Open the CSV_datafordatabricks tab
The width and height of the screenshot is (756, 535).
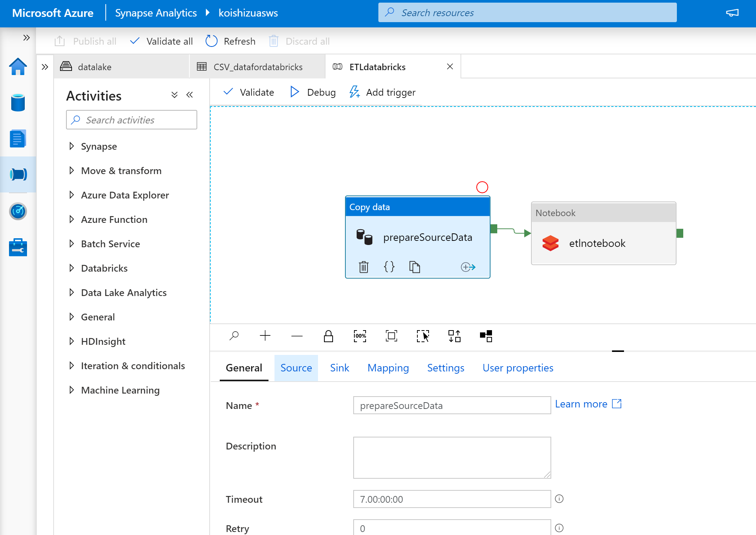point(258,67)
